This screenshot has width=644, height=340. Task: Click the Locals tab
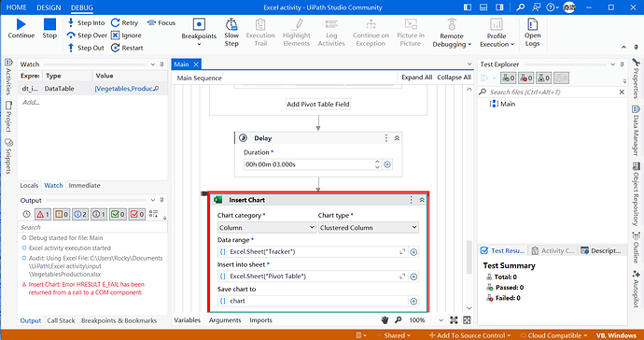pos(29,186)
